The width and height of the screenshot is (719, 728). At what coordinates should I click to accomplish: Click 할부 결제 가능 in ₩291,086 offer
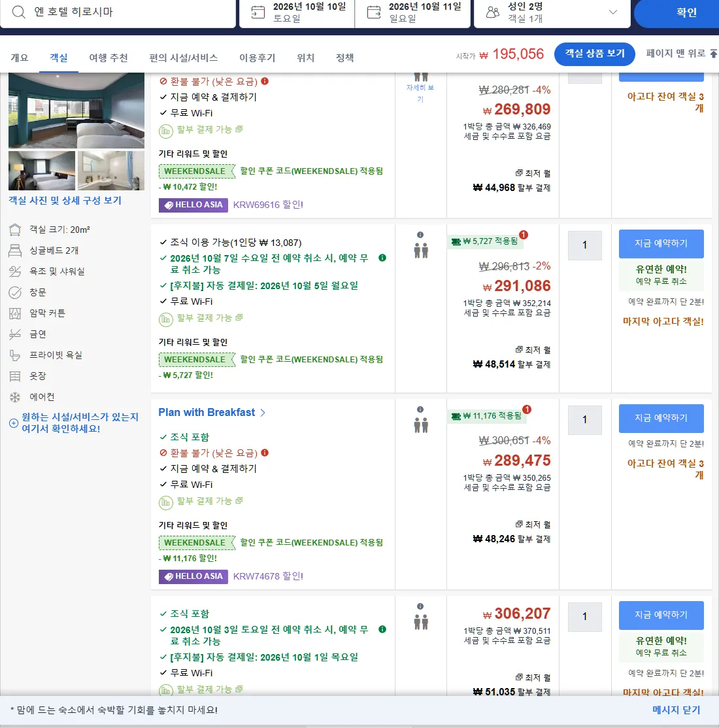pos(209,318)
